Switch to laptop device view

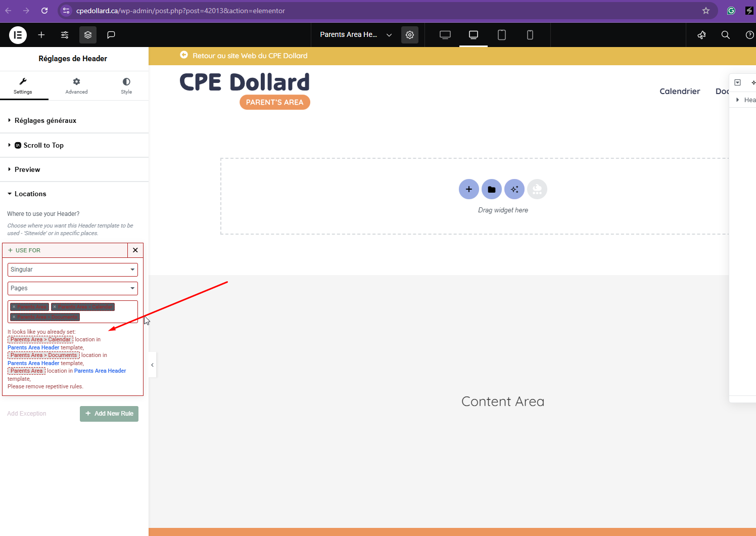pyautogui.click(x=474, y=35)
